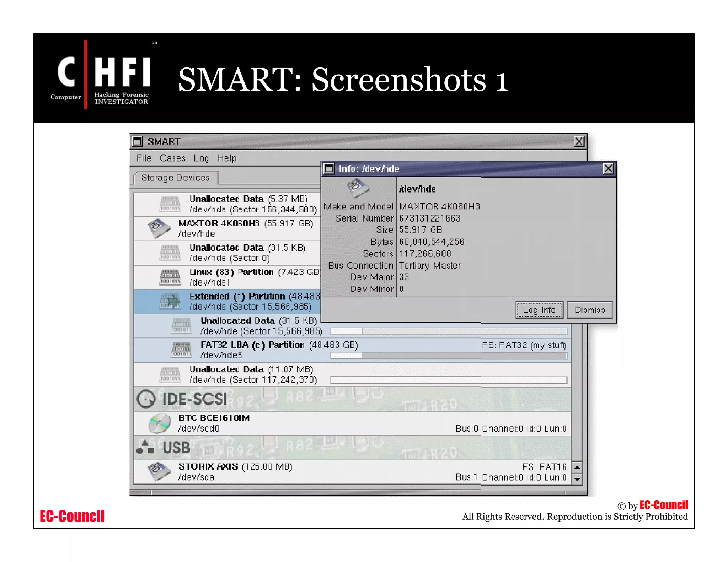Open the Log menu
The image size is (728, 562).
coord(201,158)
